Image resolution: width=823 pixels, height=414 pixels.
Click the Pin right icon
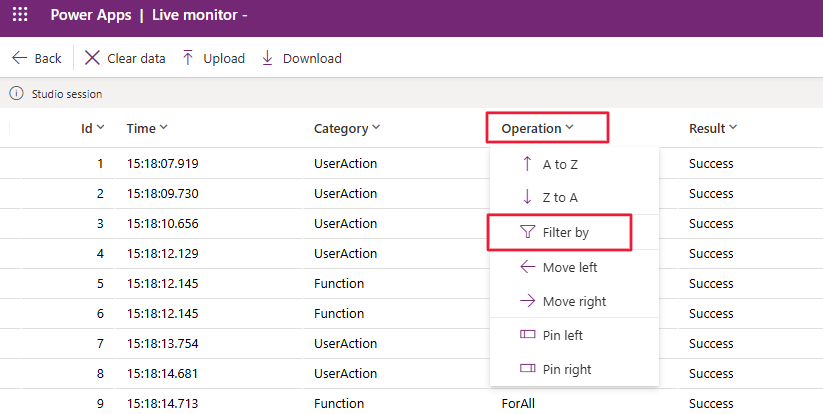coord(527,368)
